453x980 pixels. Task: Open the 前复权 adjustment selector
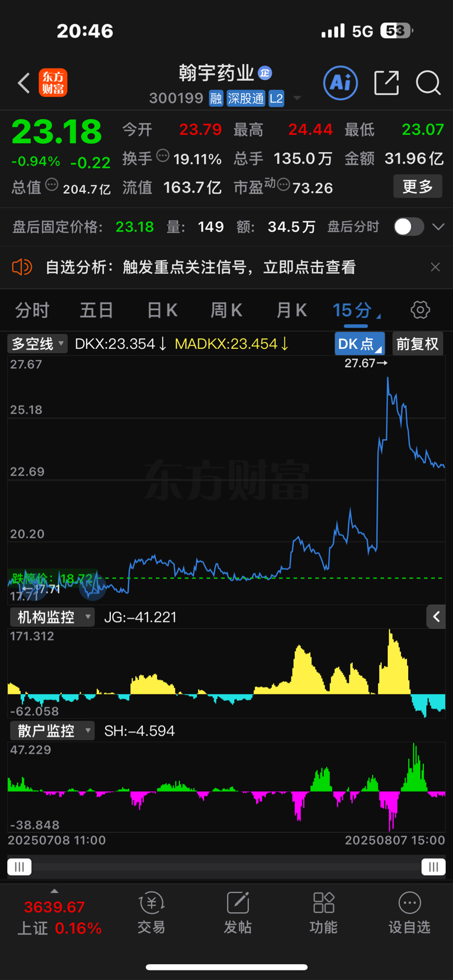pos(418,344)
